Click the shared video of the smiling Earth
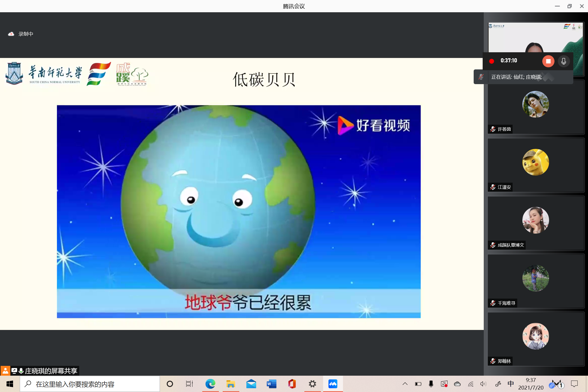 [x=239, y=212]
